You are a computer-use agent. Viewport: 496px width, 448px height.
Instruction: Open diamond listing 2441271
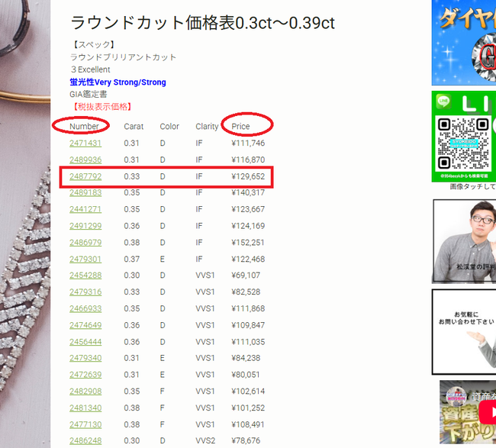85,209
